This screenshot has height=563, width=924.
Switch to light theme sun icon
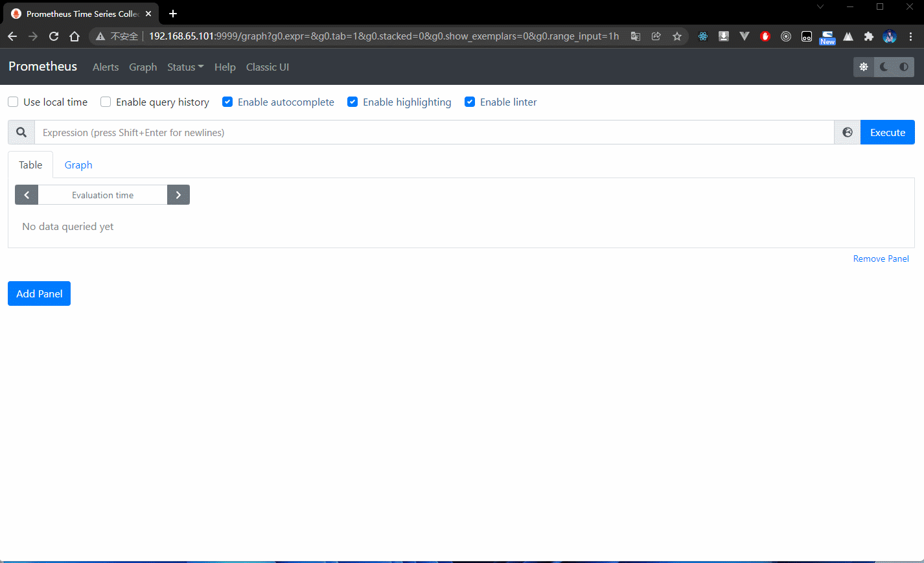tap(864, 67)
